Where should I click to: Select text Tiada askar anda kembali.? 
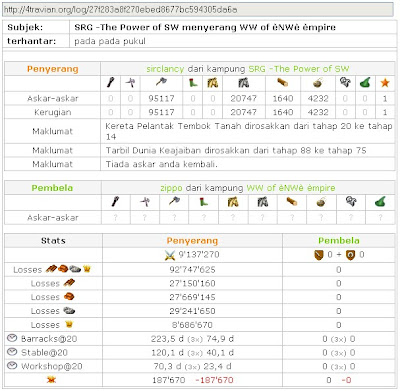[162, 164]
